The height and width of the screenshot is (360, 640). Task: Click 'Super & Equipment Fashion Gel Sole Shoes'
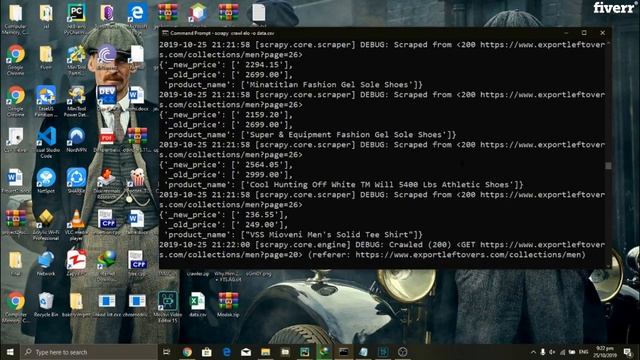click(x=347, y=135)
